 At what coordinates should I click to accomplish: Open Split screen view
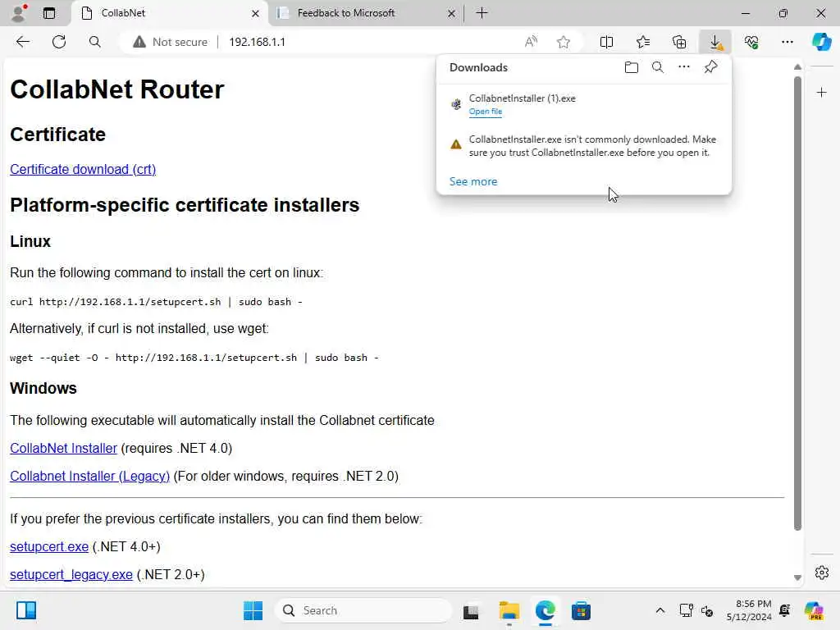606,42
